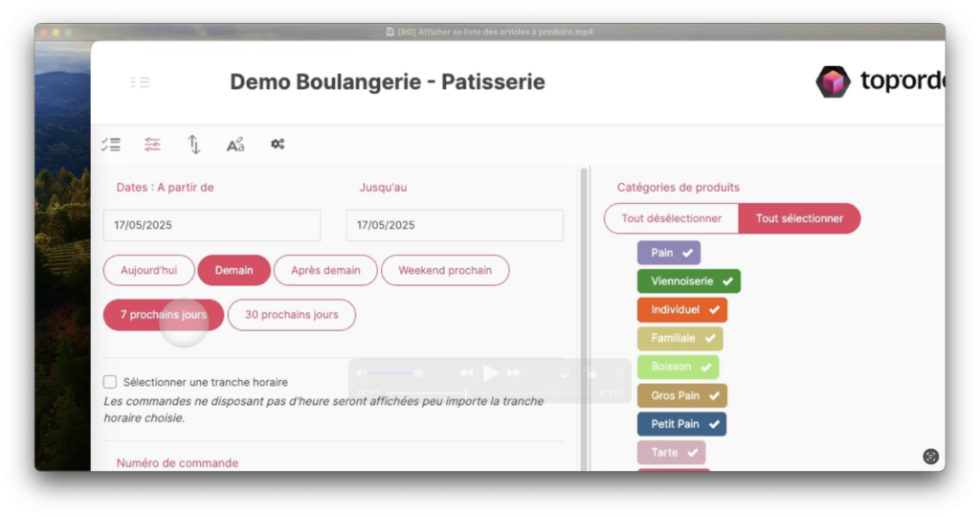The height and width of the screenshot is (517, 980).
Task: Enable 'Sélectionner une tranche horaire' checkbox
Action: point(110,382)
